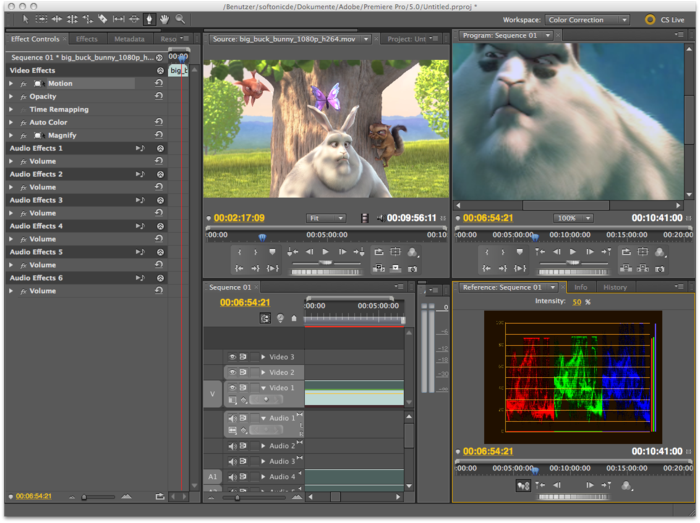Reset the Motion effect

click(x=159, y=84)
